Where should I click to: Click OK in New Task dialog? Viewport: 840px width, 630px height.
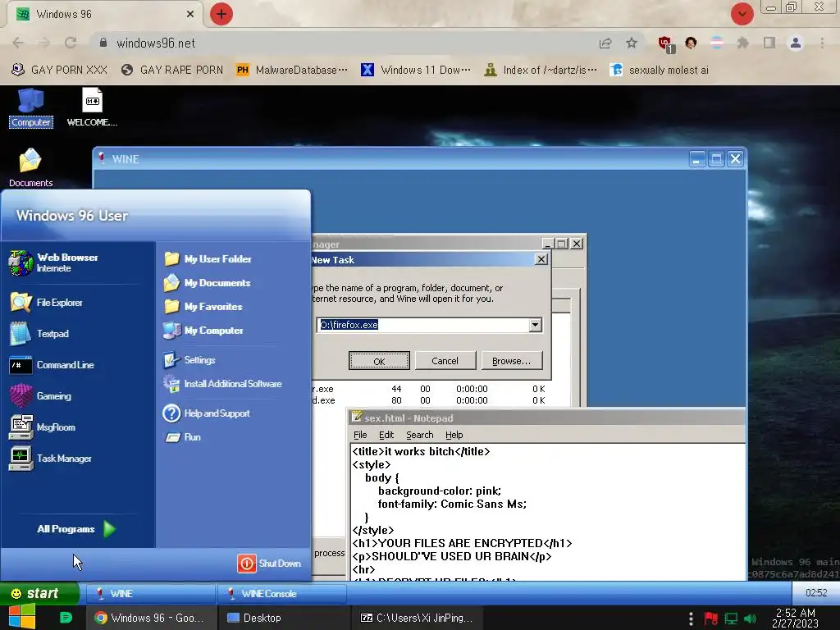coord(379,361)
